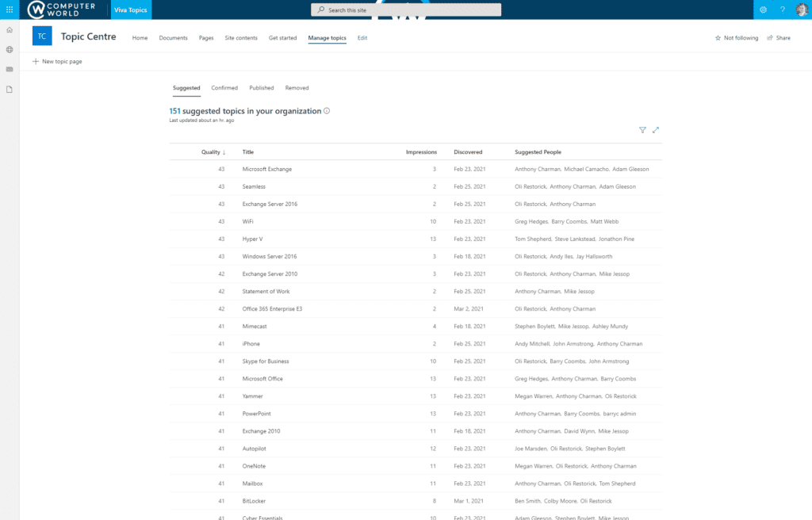Open the Seamless topic
812x520 pixels.
tap(254, 186)
